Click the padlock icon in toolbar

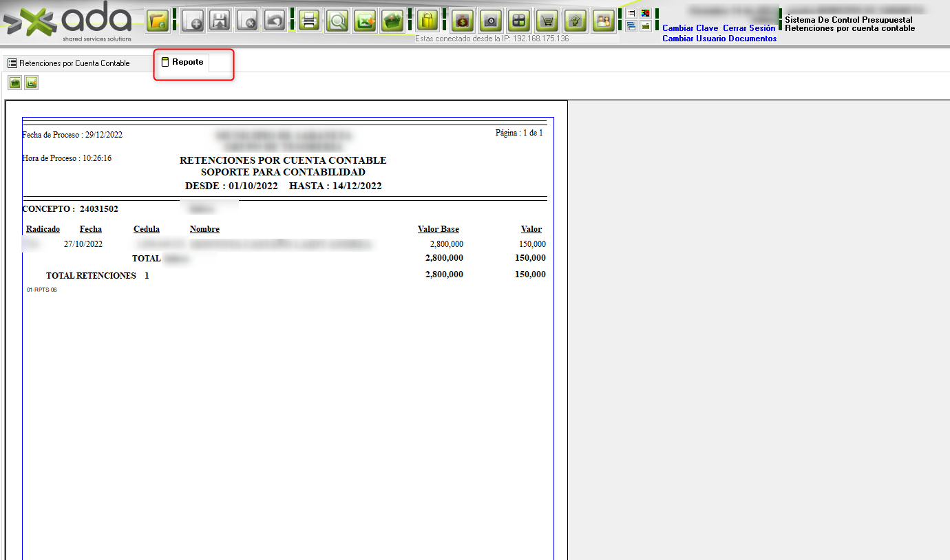click(427, 21)
